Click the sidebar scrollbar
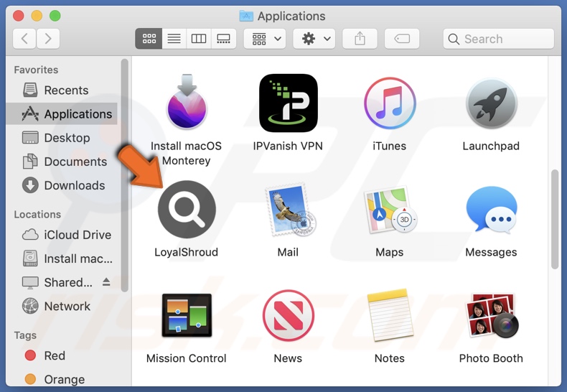The width and height of the screenshot is (567, 392). point(125,175)
